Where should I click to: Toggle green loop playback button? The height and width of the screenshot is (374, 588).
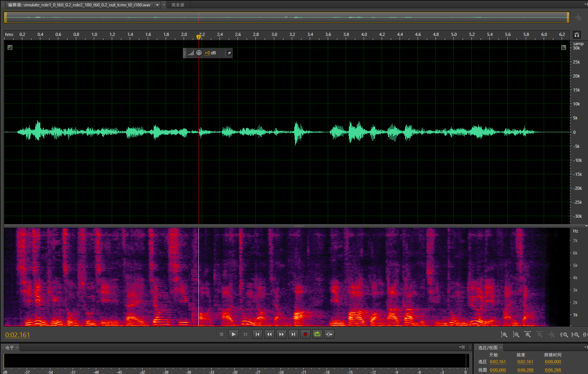tap(317, 334)
